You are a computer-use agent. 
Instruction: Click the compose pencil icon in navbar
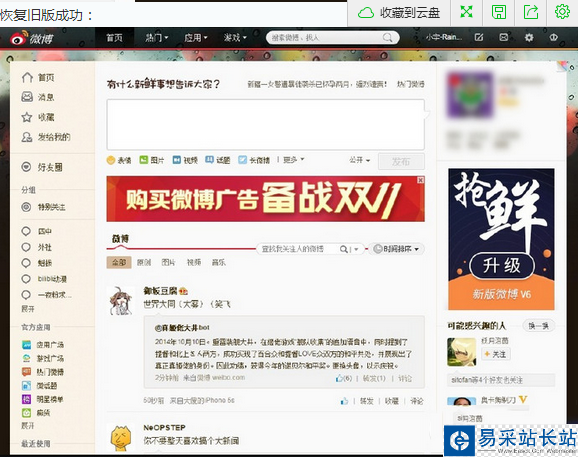479,37
